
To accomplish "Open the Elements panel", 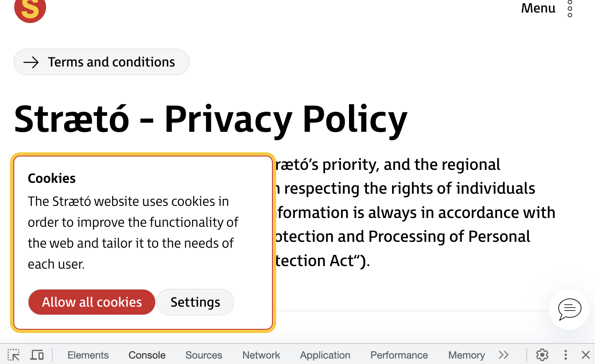I will tap(88, 355).
